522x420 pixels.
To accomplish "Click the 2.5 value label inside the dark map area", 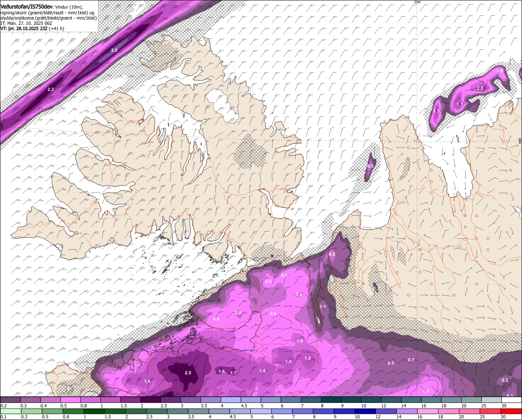I will [188, 373].
